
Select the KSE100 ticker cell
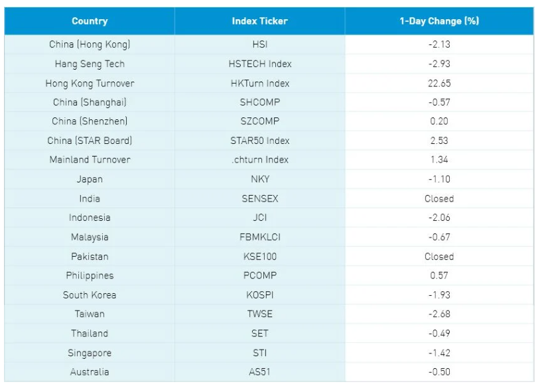(260, 257)
